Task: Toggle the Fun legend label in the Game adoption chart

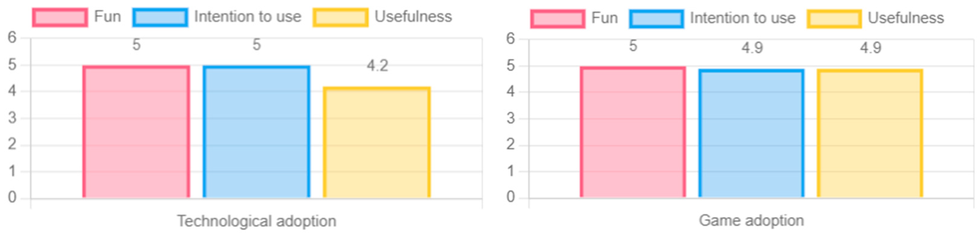Action: point(605,18)
